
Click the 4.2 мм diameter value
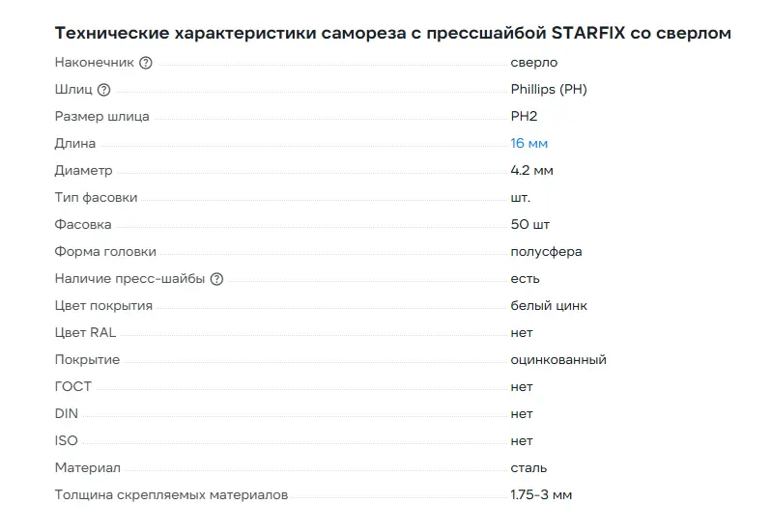click(x=531, y=171)
